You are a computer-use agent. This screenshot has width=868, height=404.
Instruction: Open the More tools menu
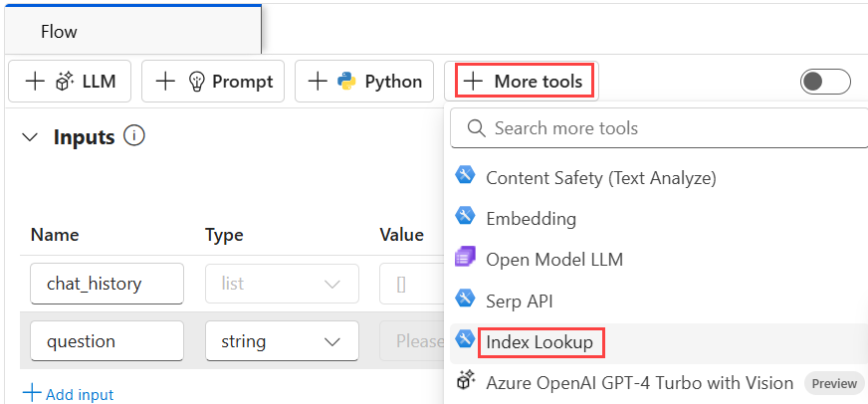coord(525,82)
